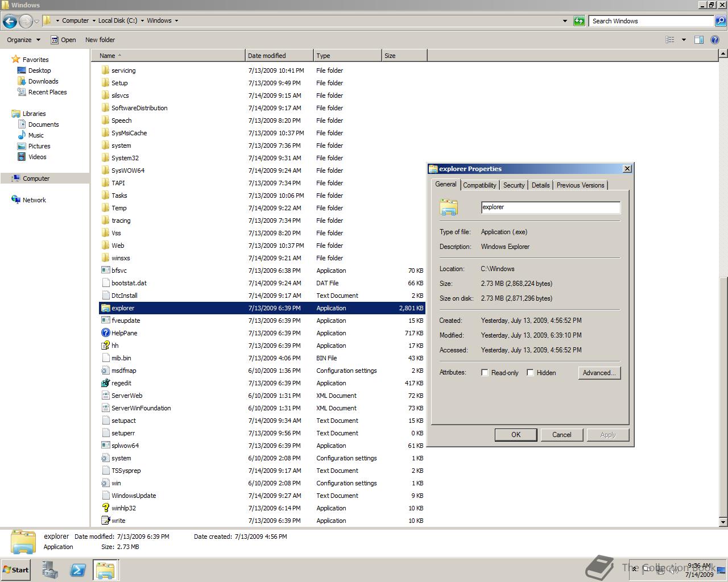This screenshot has height=582, width=728.
Task: Close the explorer Properties dialog
Action: tap(627, 169)
